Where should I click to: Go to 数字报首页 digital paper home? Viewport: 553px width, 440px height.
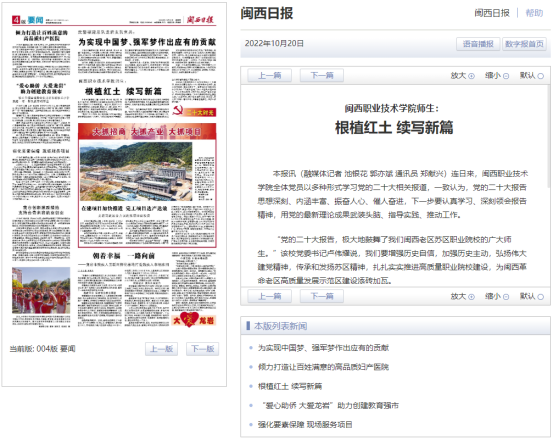(524, 44)
